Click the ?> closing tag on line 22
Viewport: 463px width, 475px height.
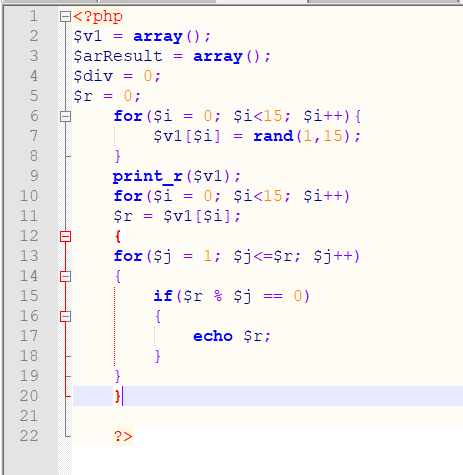pyautogui.click(x=123, y=436)
